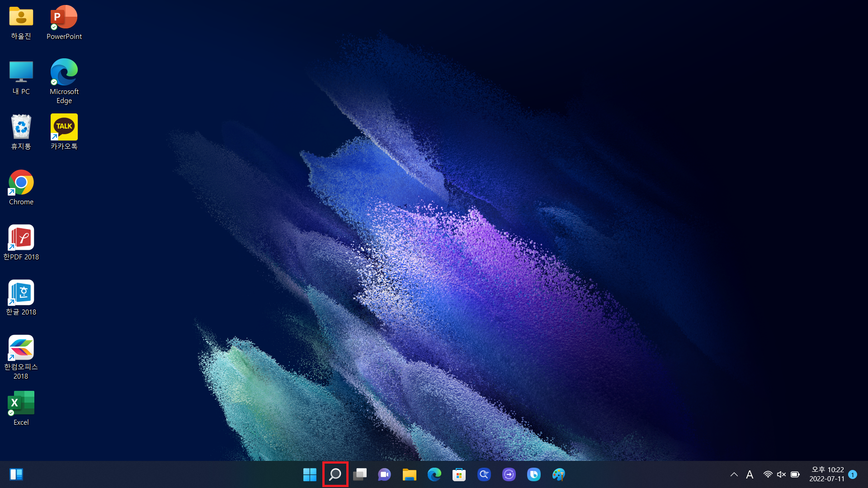The width and height of the screenshot is (868, 488).
Task: Launch Paint from the taskbar palette icon
Action: coord(558,474)
